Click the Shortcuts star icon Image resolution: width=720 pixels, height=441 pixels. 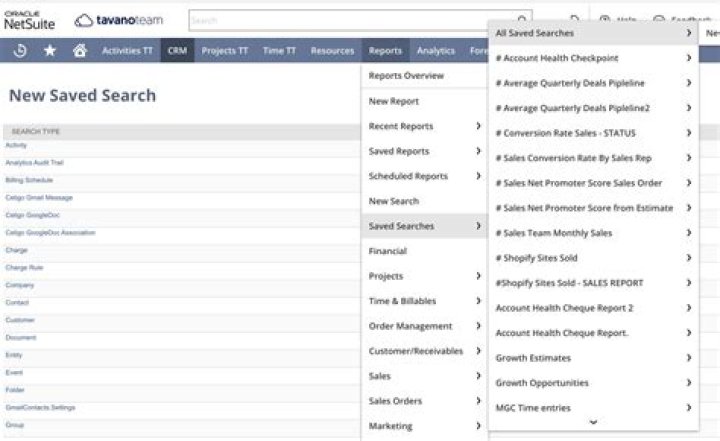pyautogui.click(x=50, y=50)
